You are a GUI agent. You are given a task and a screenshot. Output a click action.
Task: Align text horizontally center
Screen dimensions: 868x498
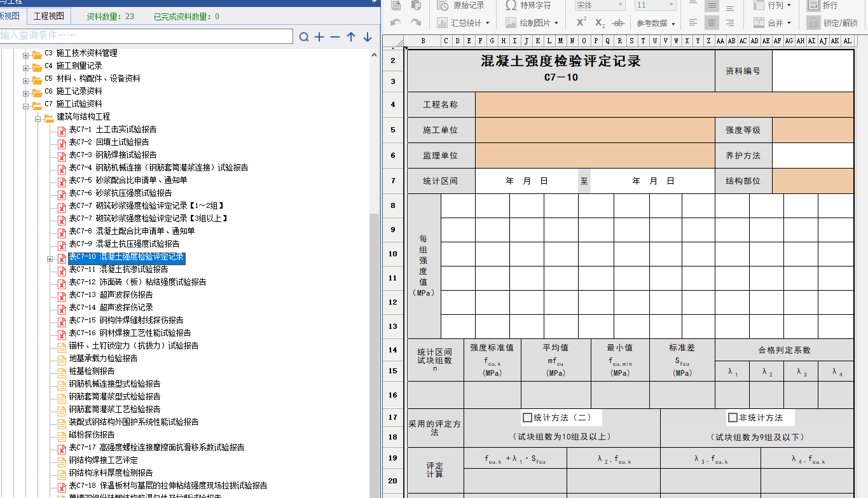[712, 23]
